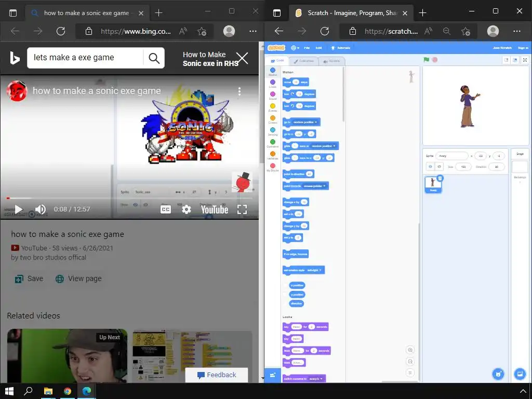Click the Scratch block palette scrollbar
Image resolution: width=532 pixels, height=399 pixels.
click(343, 95)
